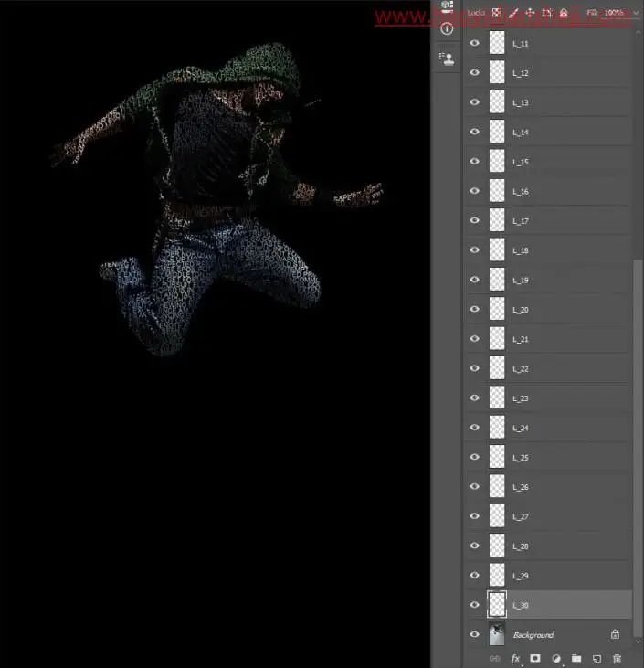Click the L_11 layer thumbnail
Image resolution: width=644 pixels, height=668 pixels.
[497, 43]
